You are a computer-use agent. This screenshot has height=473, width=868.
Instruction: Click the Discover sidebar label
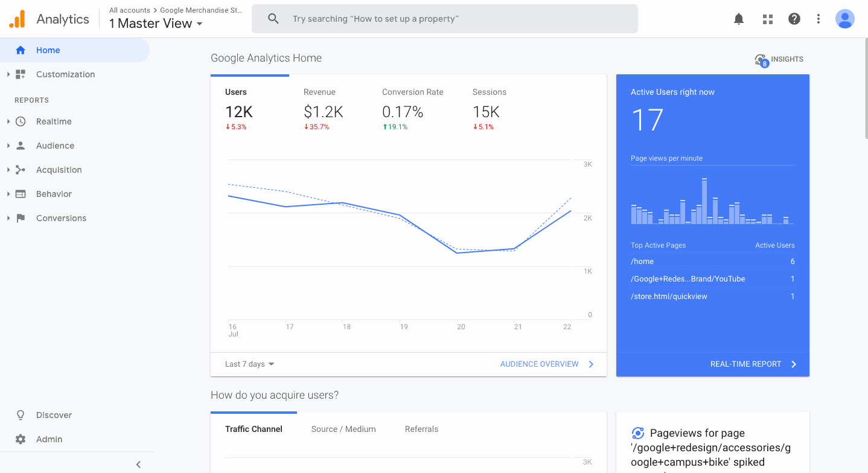point(54,415)
